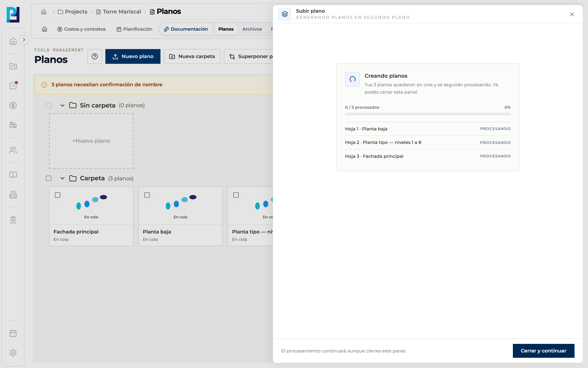Open the settings gear icon in sidebar

(x=13, y=353)
